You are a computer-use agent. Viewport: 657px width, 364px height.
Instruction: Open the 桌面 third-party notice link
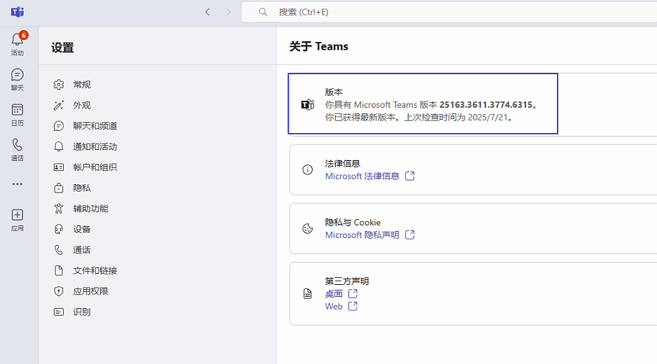point(334,294)
